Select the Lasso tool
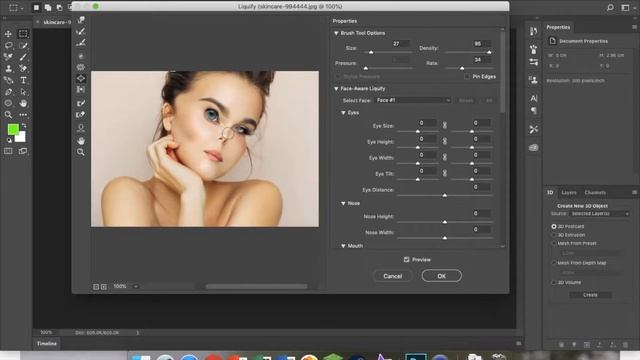640x360 pixels. coord(8,45)
